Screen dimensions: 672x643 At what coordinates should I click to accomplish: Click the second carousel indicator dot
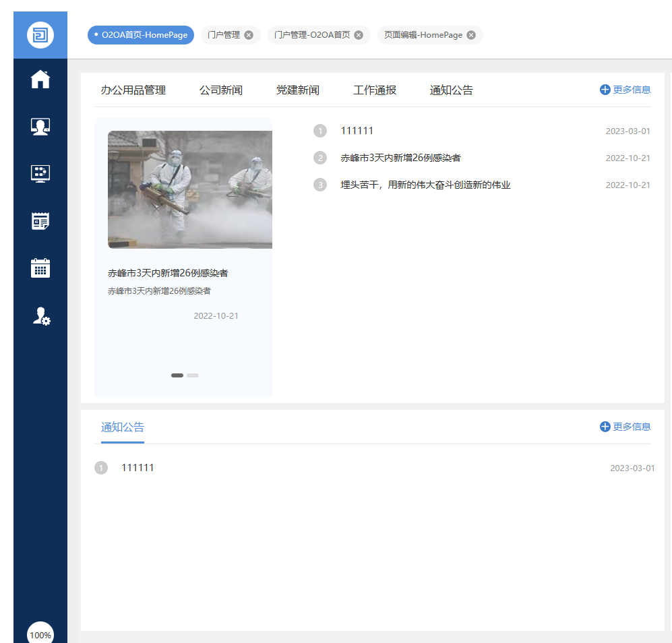pyautogui.click(x=193, y=375)
